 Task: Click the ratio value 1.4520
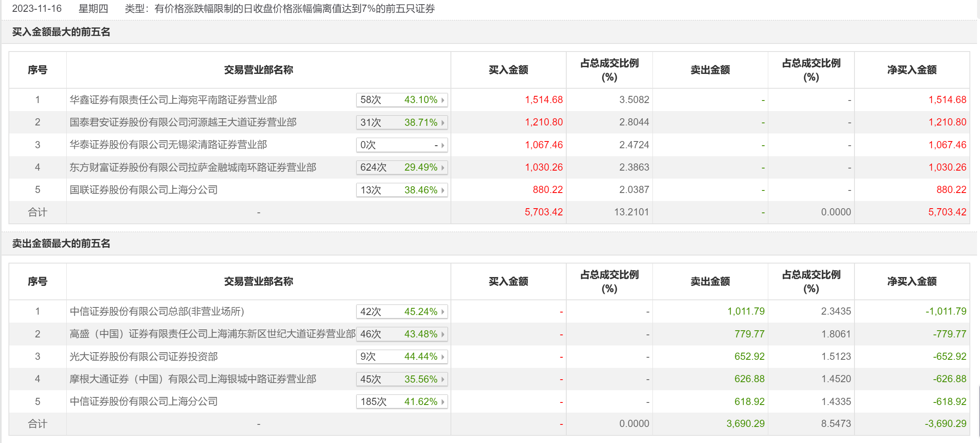836,379
